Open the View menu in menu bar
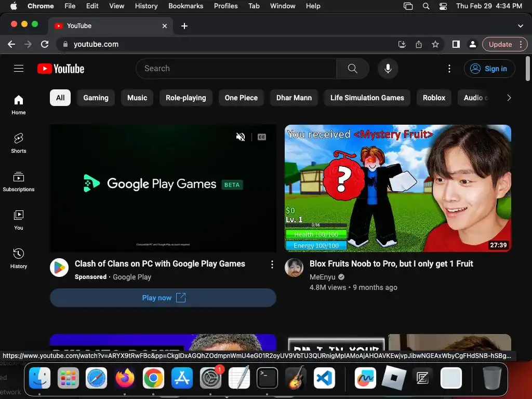This screenshot has width=532, height=399. coord(116,6)
